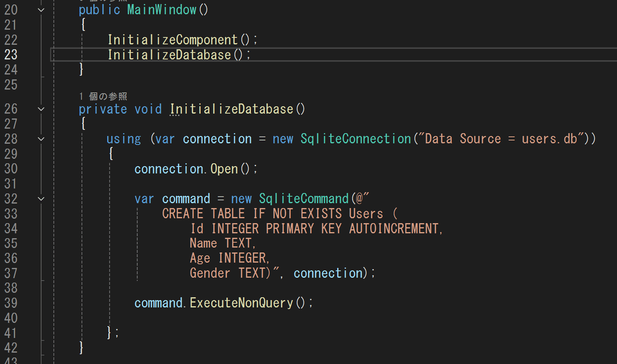Click the Gender TEXT column definition

coord(229,272)
